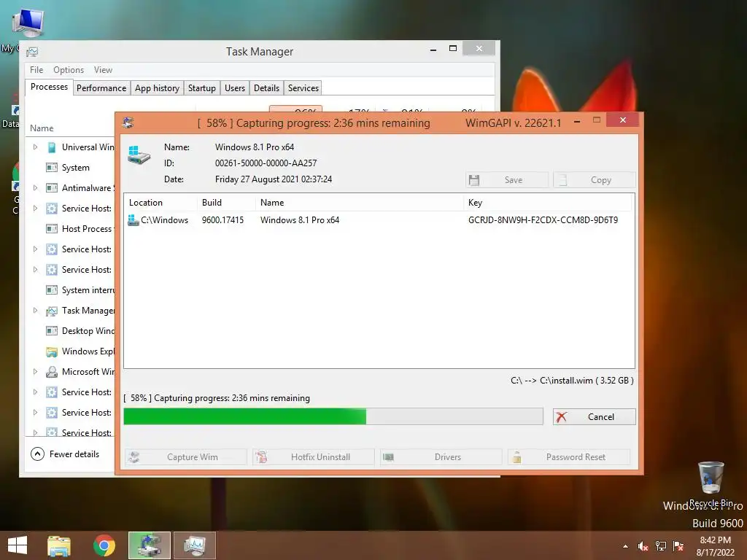Open the Options menu in Task Manager
The image size is (747, 560).
[x=69, y=69]
